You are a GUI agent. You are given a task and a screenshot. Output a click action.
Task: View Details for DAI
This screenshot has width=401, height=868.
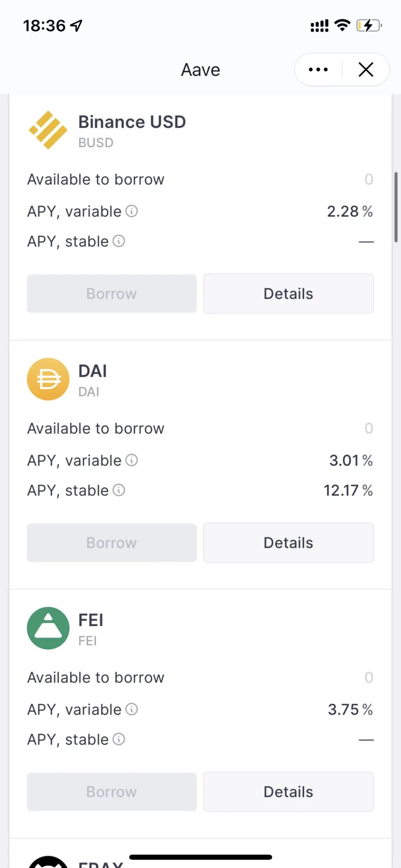(x=288, y=543)
